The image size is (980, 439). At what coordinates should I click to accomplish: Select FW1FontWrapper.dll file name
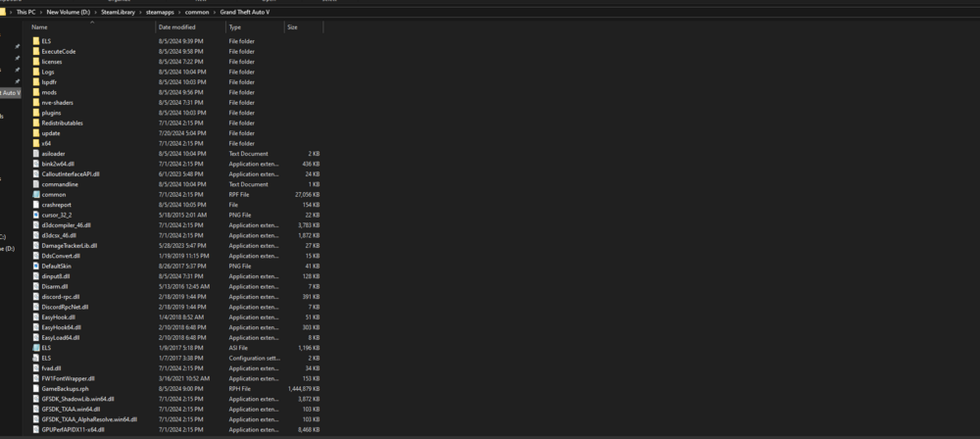[x=69, y=378]
